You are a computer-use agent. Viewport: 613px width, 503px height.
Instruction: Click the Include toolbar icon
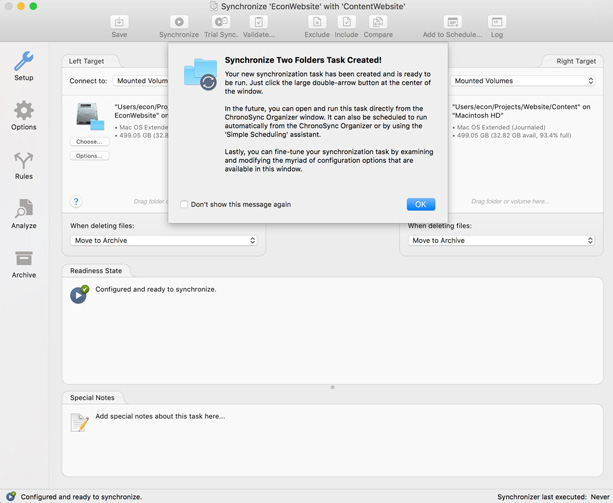coord(346,22)
